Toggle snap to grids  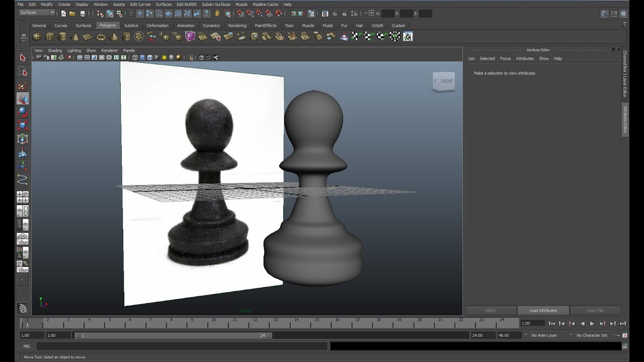[240, 14]
